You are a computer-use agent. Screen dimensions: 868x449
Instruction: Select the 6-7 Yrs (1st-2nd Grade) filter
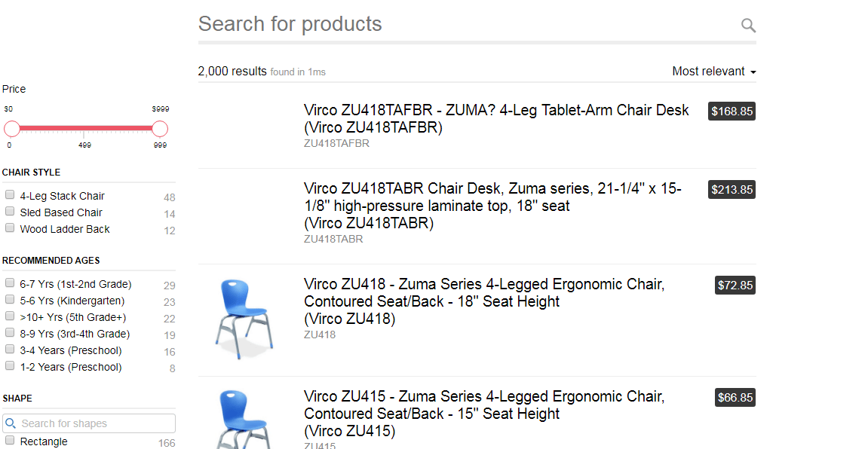point(10,283)
